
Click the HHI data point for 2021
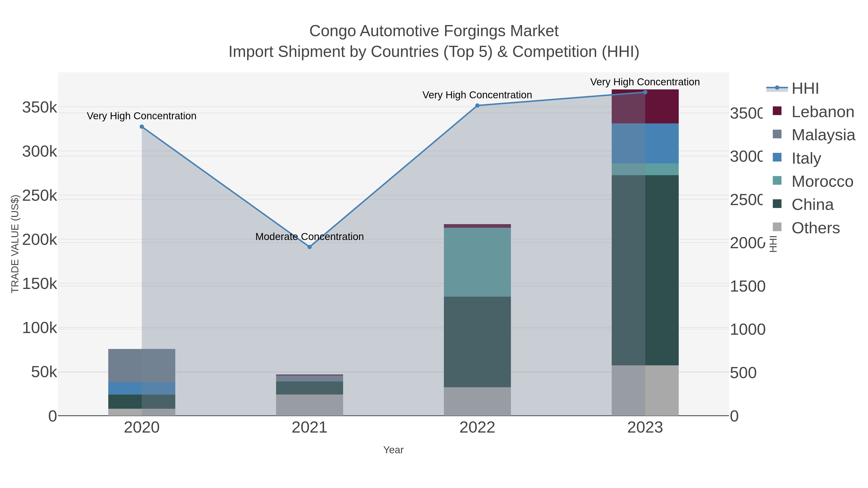pyautogui.click(x=310, y=247)
